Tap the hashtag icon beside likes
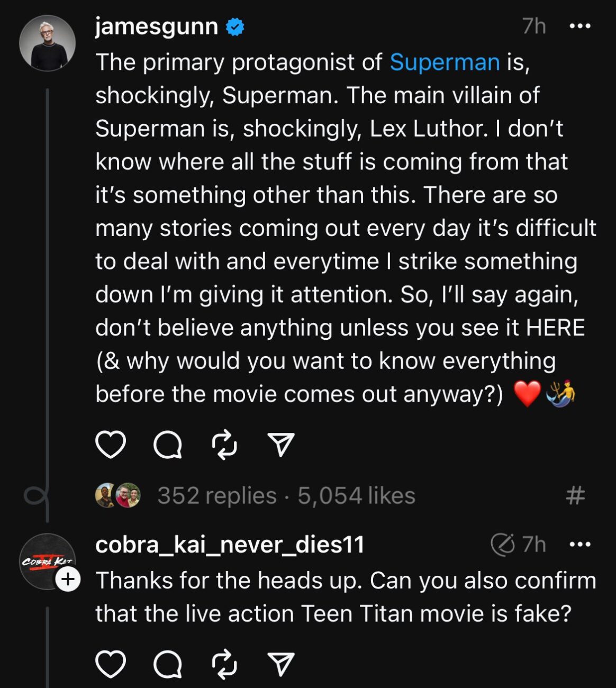 coord(575,496)
